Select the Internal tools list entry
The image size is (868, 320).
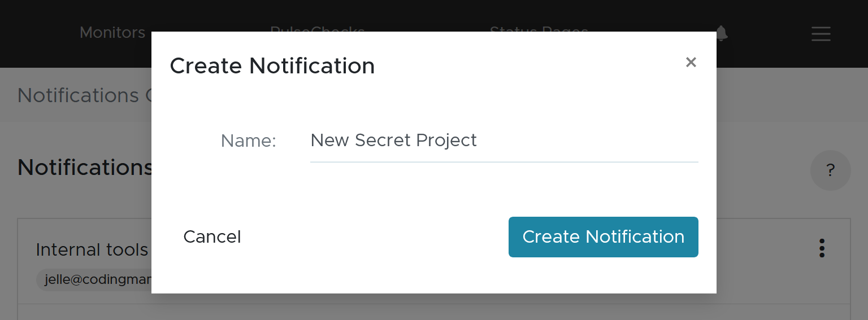92,249
